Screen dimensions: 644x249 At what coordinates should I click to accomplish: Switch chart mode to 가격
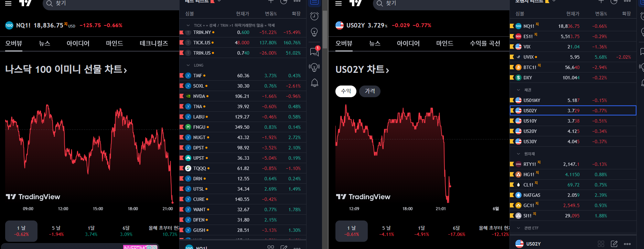[370, 91]
